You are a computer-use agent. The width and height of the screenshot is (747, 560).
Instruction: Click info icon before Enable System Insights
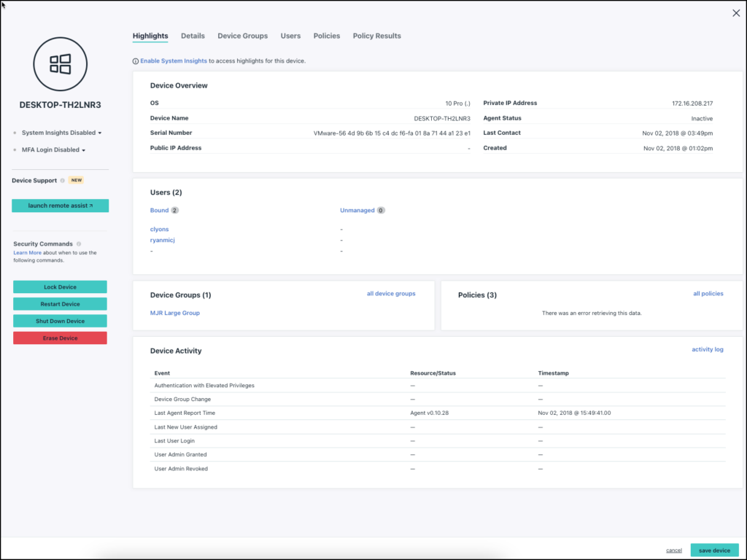[135, 61]
